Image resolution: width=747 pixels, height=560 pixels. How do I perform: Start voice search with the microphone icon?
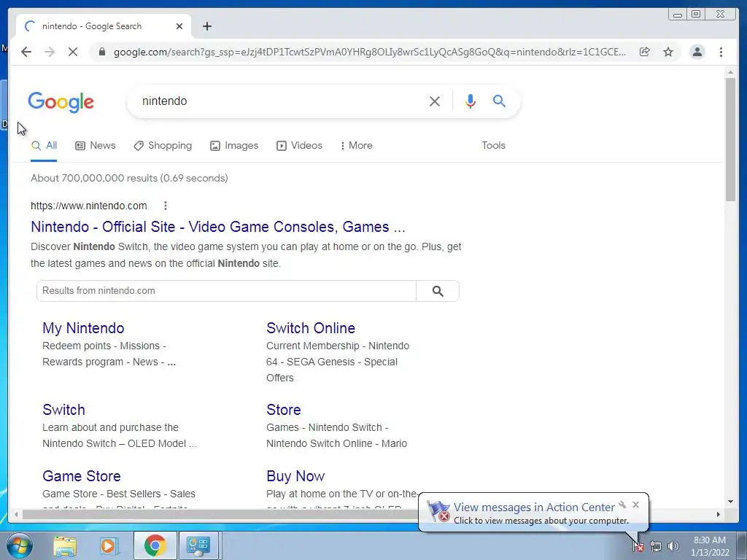471,101
